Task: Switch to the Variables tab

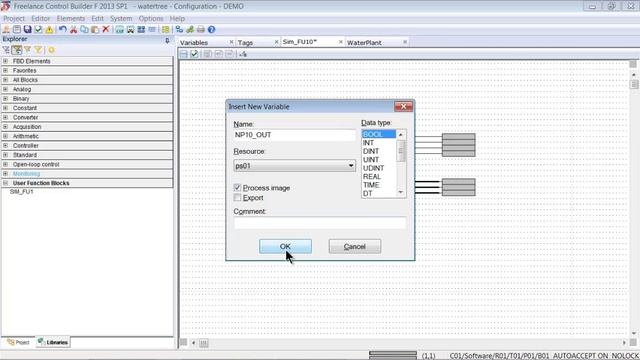Action: (x=194, y=42)
